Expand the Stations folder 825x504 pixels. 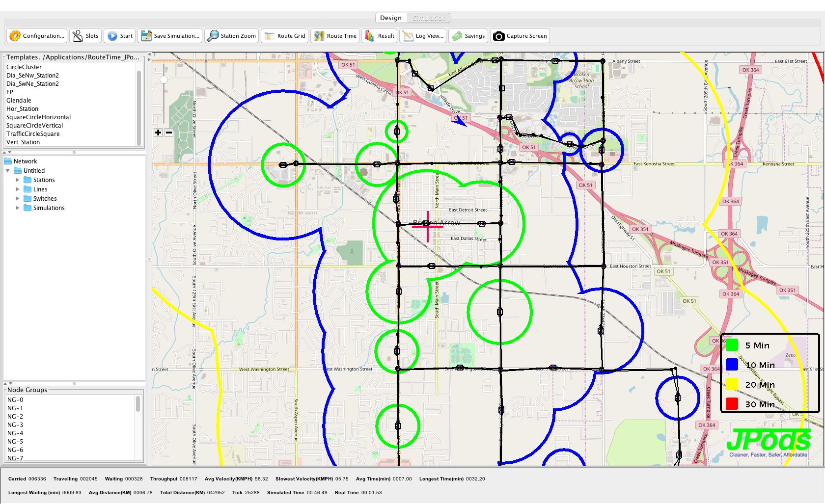18,180
